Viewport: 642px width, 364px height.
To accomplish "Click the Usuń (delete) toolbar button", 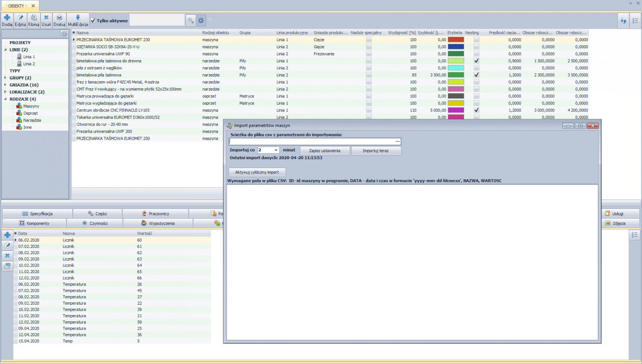I will tap(47, 20).
